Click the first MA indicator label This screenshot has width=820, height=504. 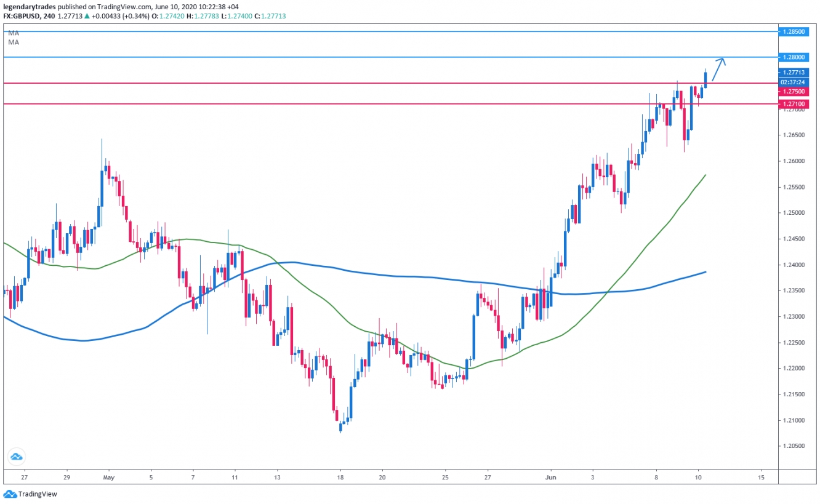14,33
